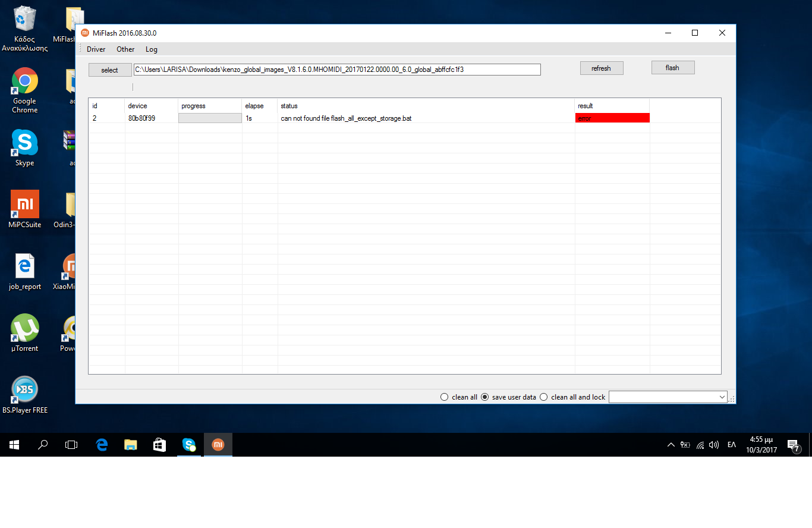
Task: Open File Explorer from taskbar
Action: (131, 445)
